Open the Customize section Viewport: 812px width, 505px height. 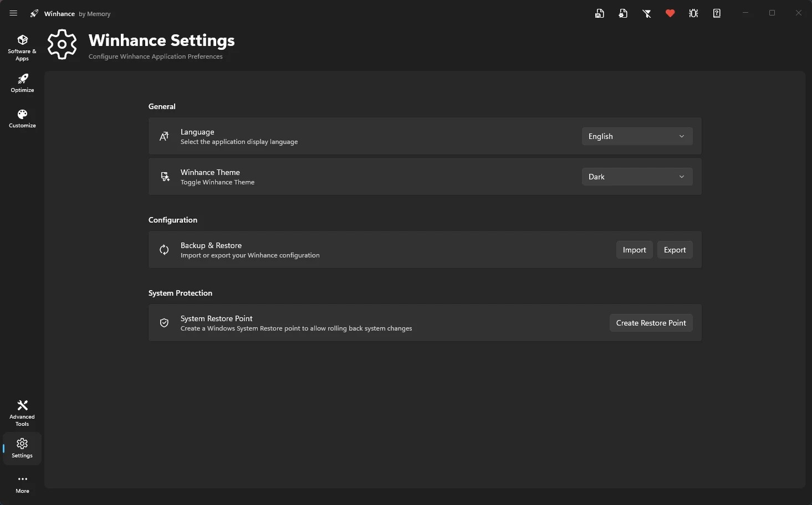click(x=22, y=118)
